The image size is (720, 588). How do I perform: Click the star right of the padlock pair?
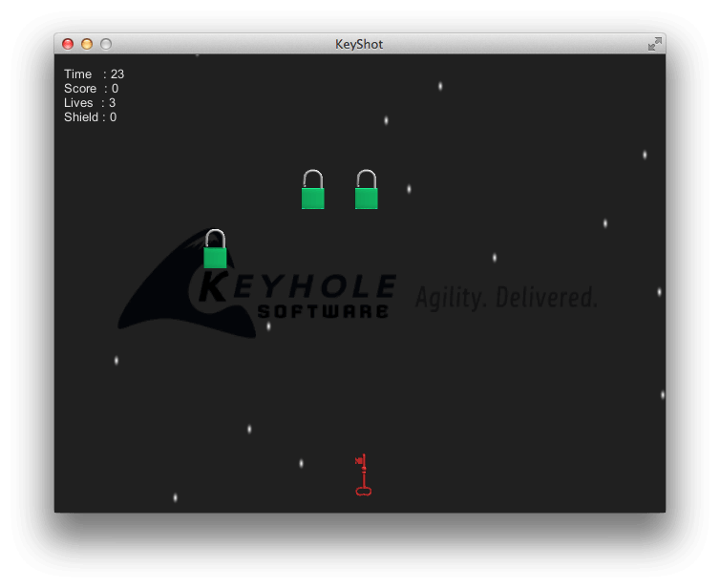click(x=409, y=189)
